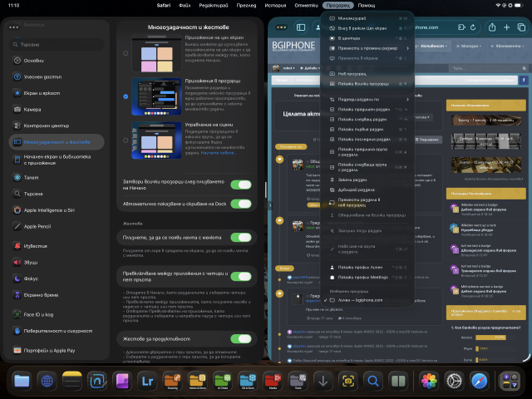
Task: Choose 'Управление на сцени' radio option
Action: 126,138
